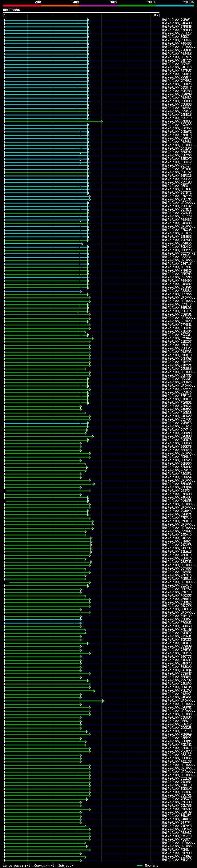This screenshot has height=868, width=197.
Task: Select hit label UniRef100_B2BXK2
Action: point(177,162)
